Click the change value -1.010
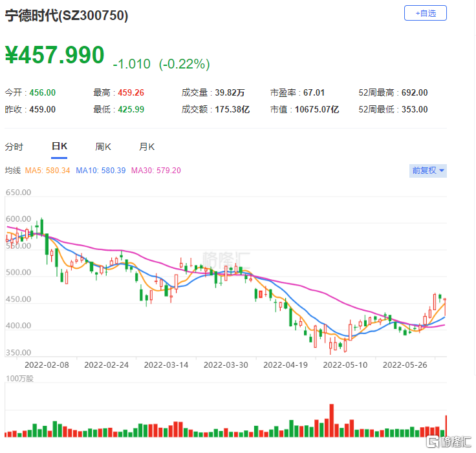The image size is (476, 453). 131,64
